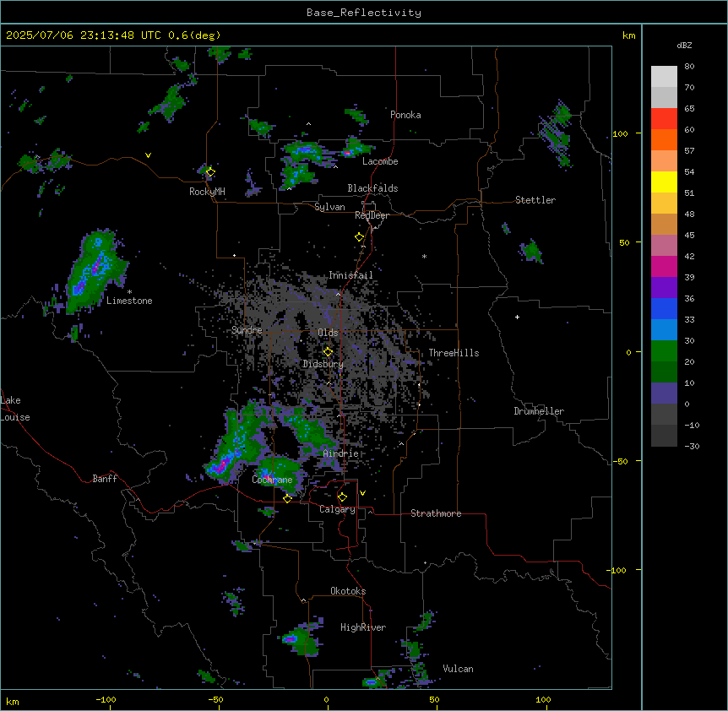Select the Innisfail label
The image size is (728, 711).
coord(350,275)
